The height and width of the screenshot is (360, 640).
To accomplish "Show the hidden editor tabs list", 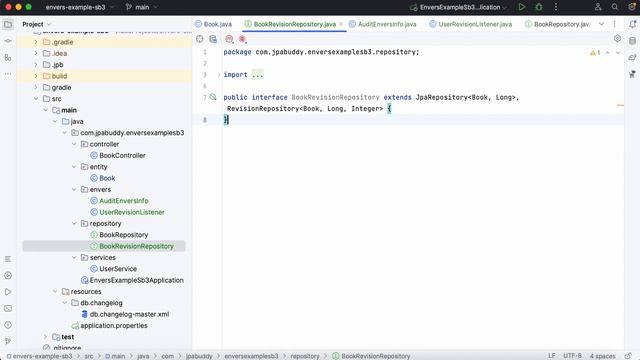I will point(601,24).
